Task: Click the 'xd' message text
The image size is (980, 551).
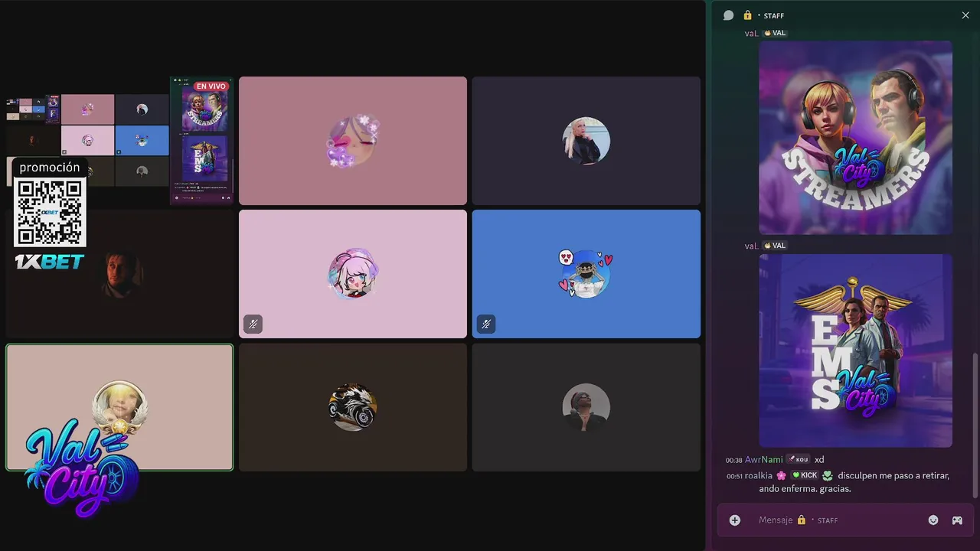Action: coord(819,460)
